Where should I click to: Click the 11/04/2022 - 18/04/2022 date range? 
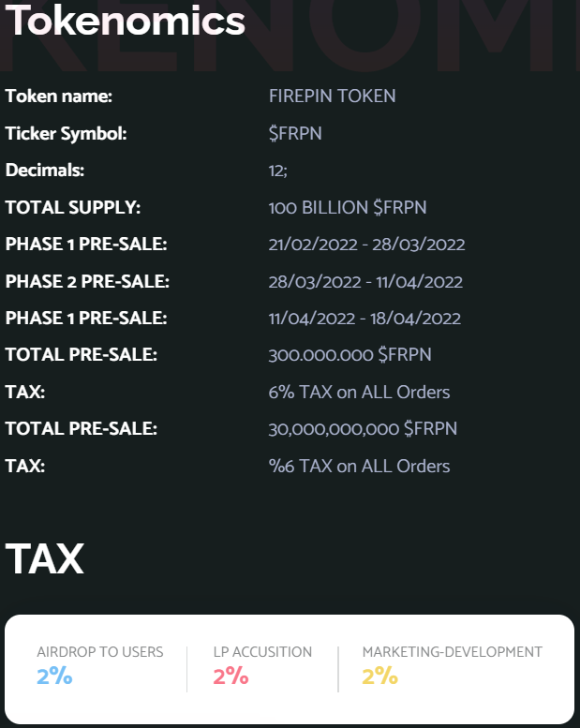click(x=364, y=318)
